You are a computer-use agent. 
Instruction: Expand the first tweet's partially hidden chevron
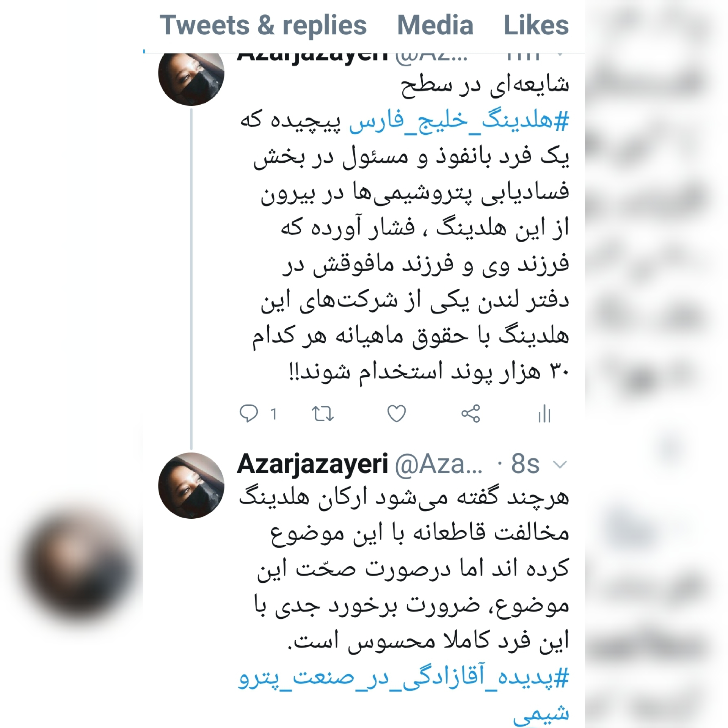(560, 55)
